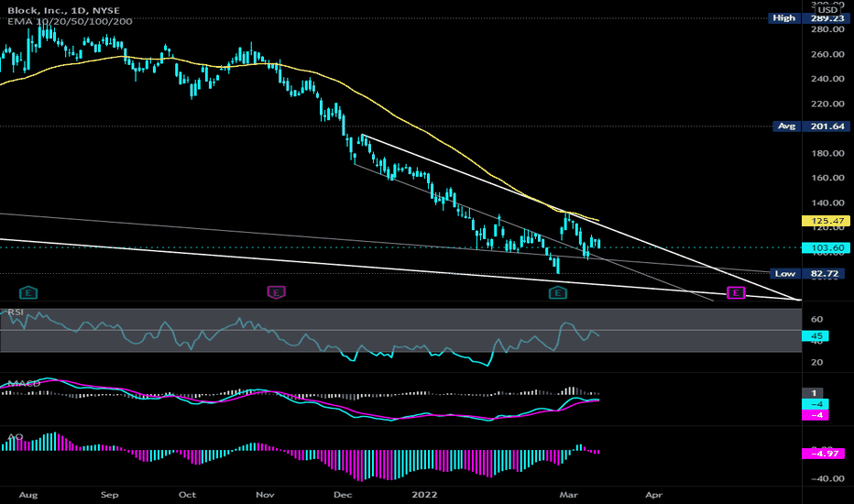Click the cyan MACD value -4 tag
Viewport: 854px width, 504px height.
[816, 404]
